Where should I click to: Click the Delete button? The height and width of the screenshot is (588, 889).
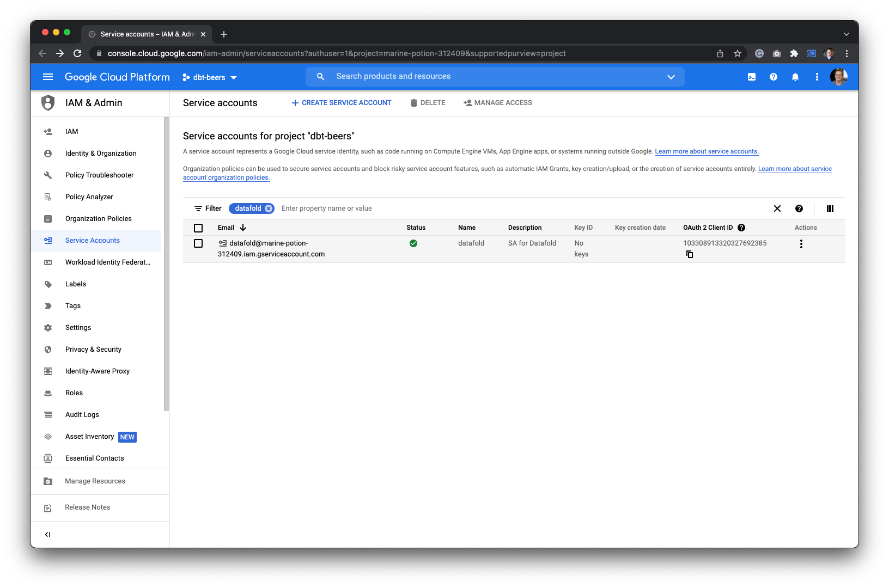pos(428,103)
